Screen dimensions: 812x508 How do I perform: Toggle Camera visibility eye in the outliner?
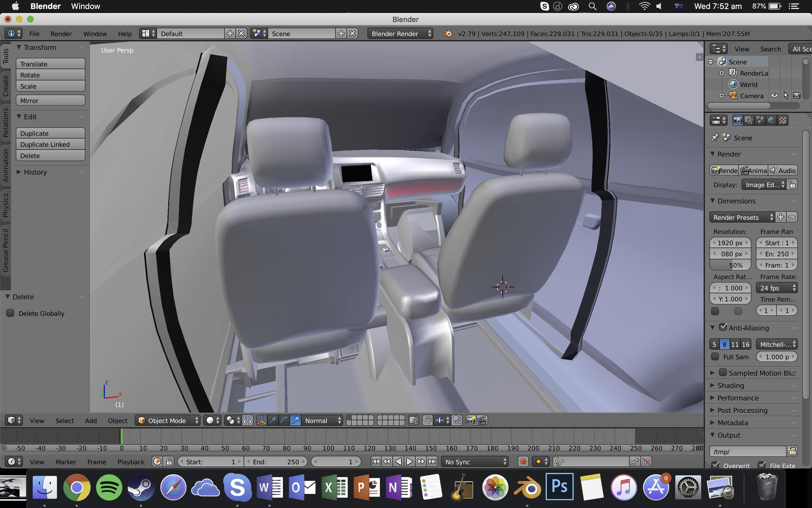[x=774, y=96]
